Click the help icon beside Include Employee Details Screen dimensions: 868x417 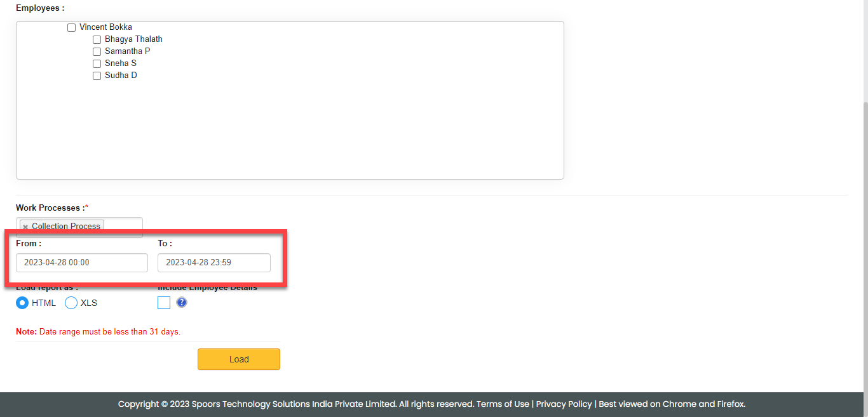[x=182, y=303]
